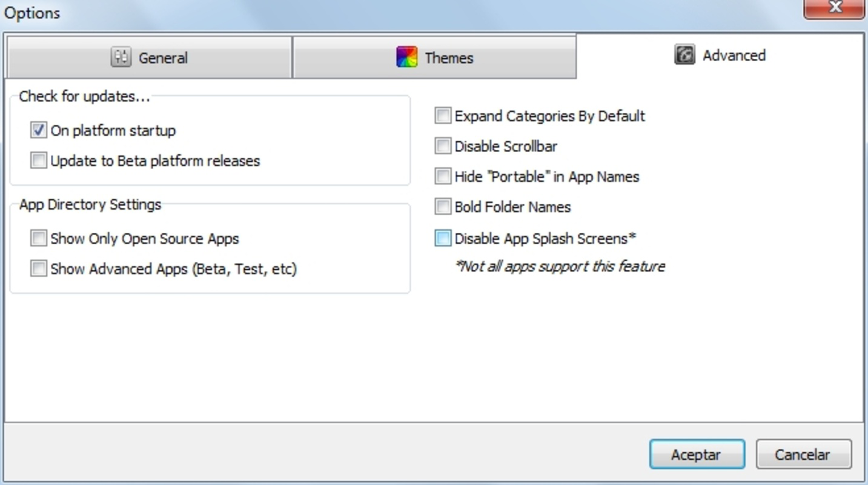This screenshot has width=868, height=485.
Task: Close the Options window
Action: 834,8
